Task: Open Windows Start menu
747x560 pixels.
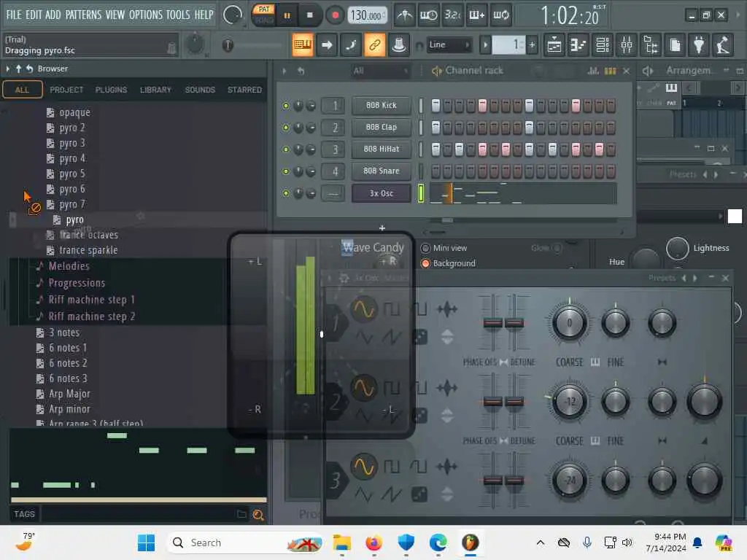Action: pos(146,542)
